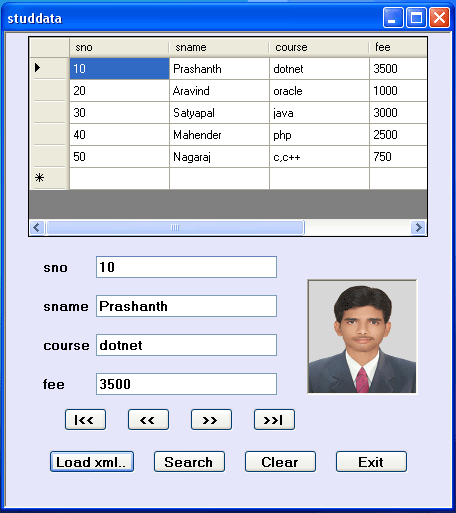Click the Search button
The height and width of the screenshot is (513, 456).
pos(189,462)
